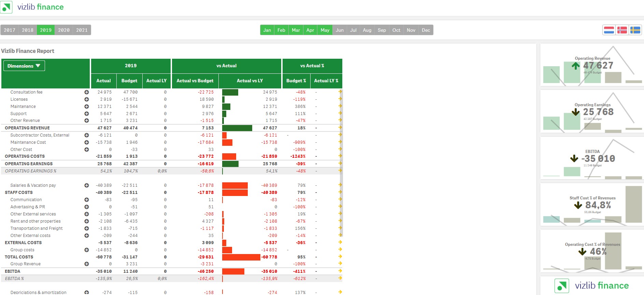Click the green OPERATING REVENUE bar
Viewport: 644px width, 295px height.
[237, 128]
